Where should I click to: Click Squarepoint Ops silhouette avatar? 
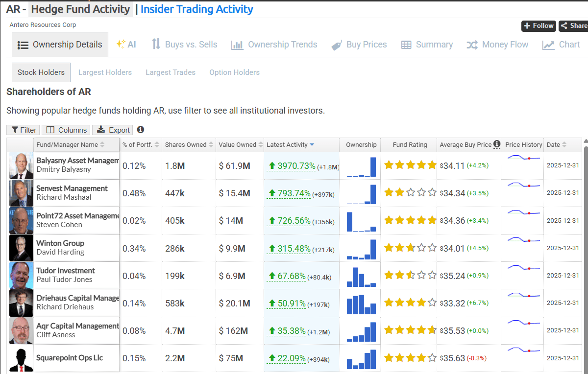click(x=21, y=358)
